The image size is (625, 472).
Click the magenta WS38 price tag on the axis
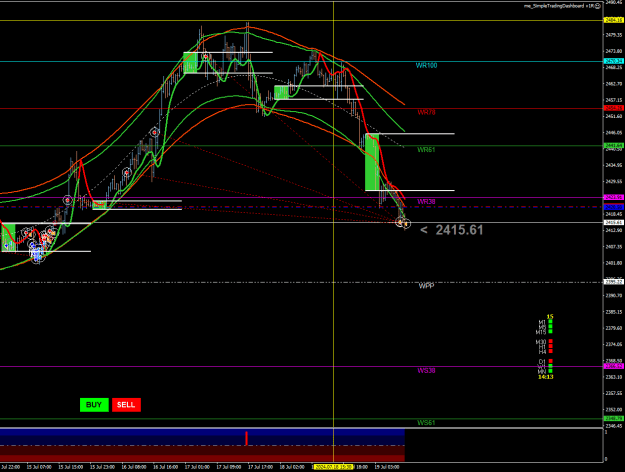pyautogui.click(x=614, y=366)
